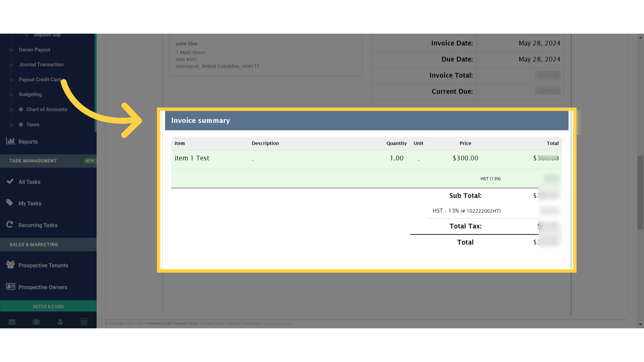Viewport: 644px width, 362px height.
Task: Click the REFER & EARN button
Action: pyautogui.click(x=48, y=306)
